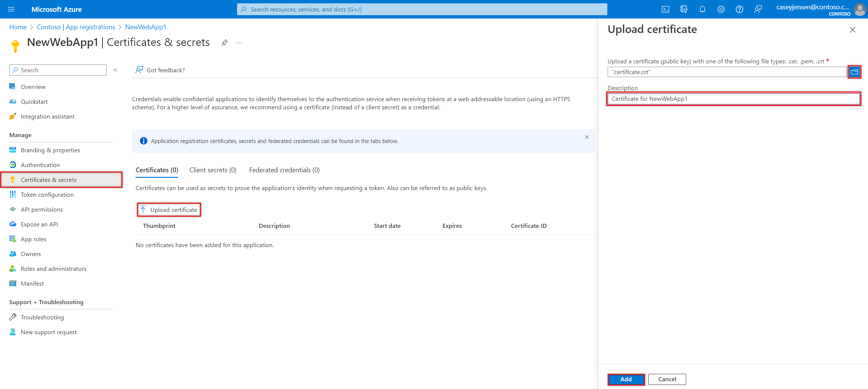Open the feedback icon in top bar
Viewport: 868px width, 389px height.
pyautogui.click(x=758, y=9)
